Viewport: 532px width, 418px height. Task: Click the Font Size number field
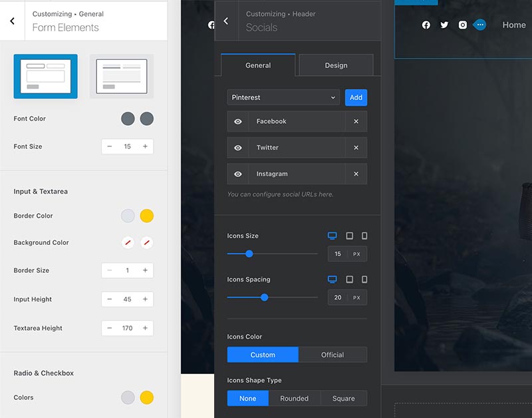(x=127, y=146)
